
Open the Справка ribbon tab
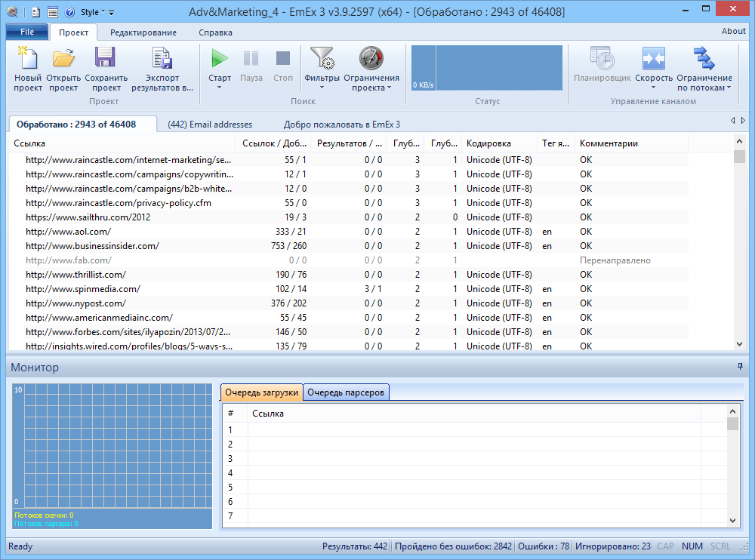click(215, 32)
